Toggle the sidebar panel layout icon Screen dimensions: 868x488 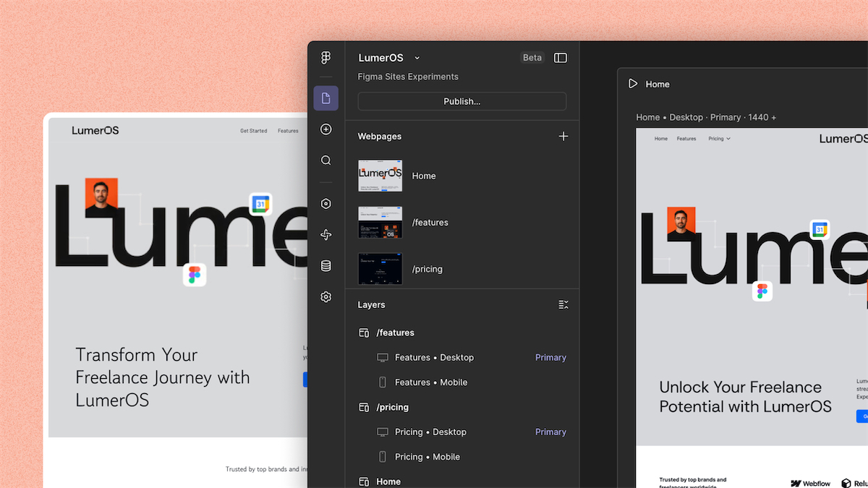point(561,58)
